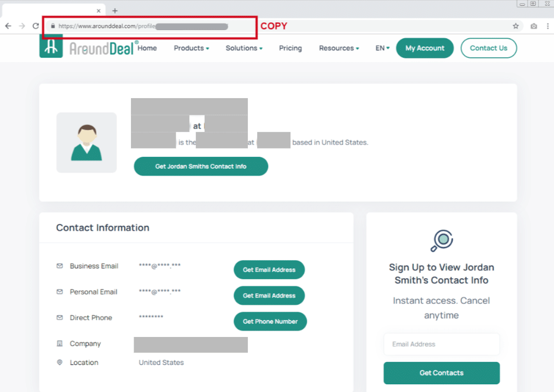Click the Company building icon
The image size is (554, 392).
tap(60, 343)
